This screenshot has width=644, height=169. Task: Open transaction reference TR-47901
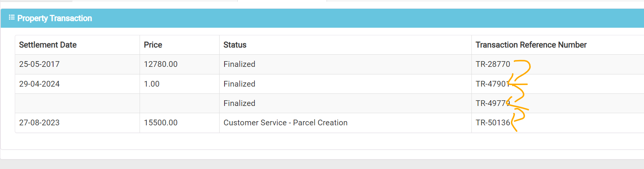[493, 84]
